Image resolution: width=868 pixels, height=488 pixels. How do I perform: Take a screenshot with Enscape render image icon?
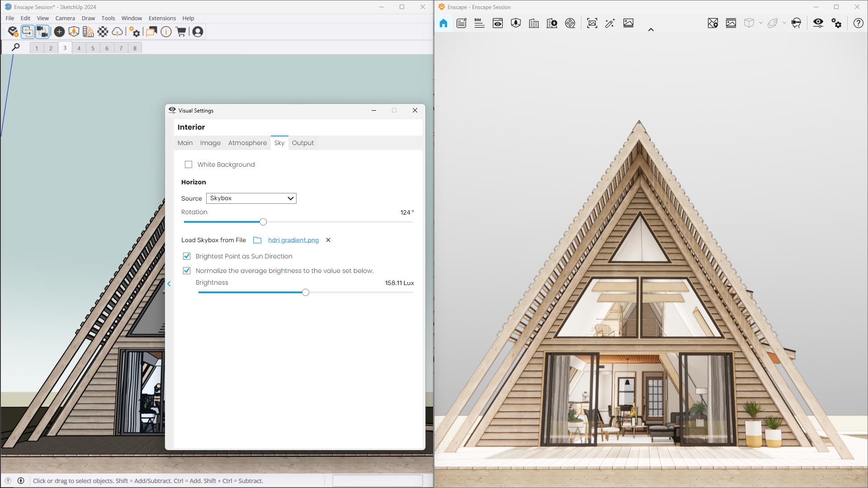(x=592, y=23)
